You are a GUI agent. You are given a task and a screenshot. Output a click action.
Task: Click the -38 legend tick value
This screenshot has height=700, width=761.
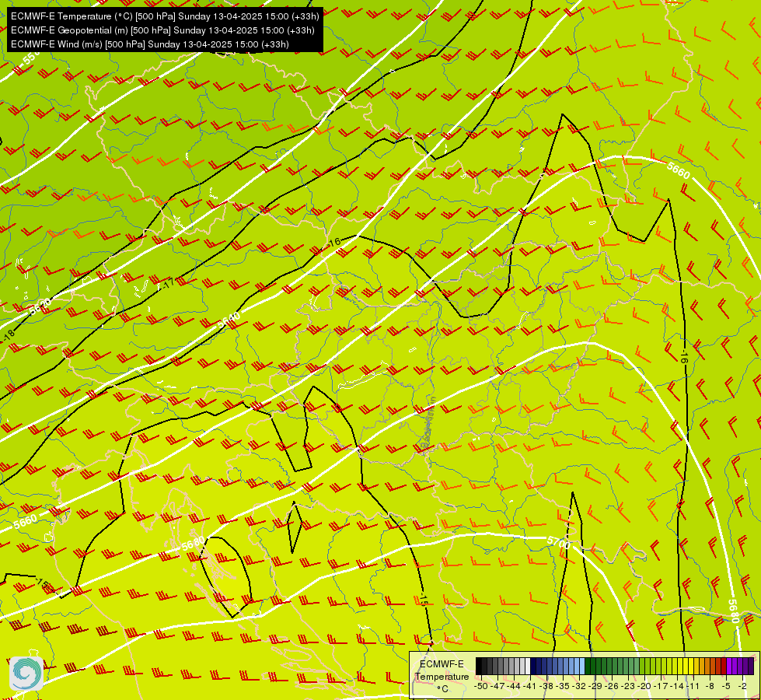click(x=547, y=686)
